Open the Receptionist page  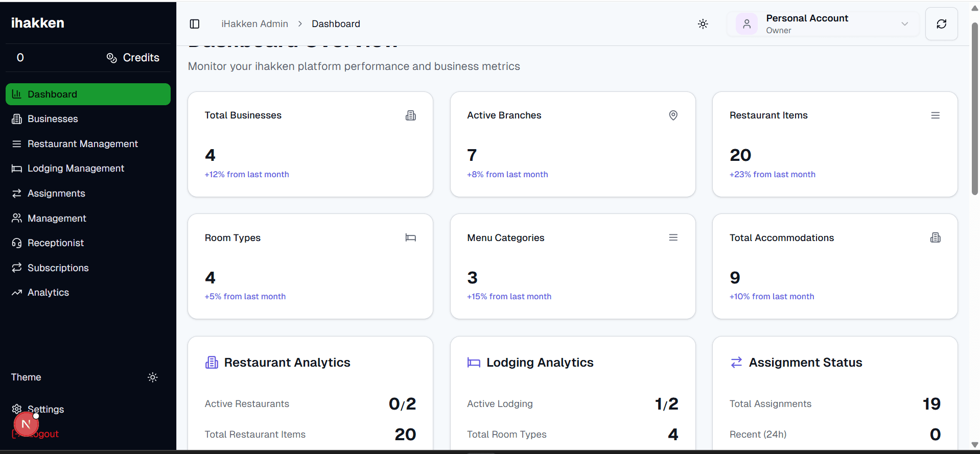pos(88,243)
